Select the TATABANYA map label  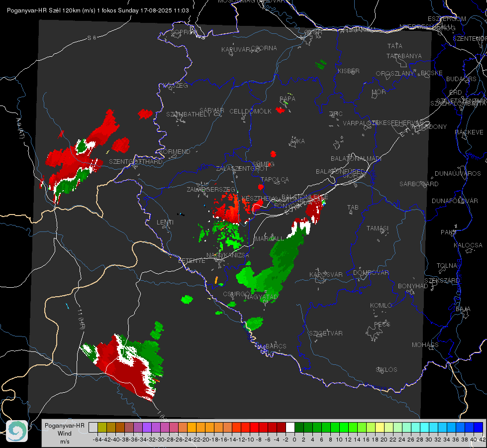coord(404,56)
